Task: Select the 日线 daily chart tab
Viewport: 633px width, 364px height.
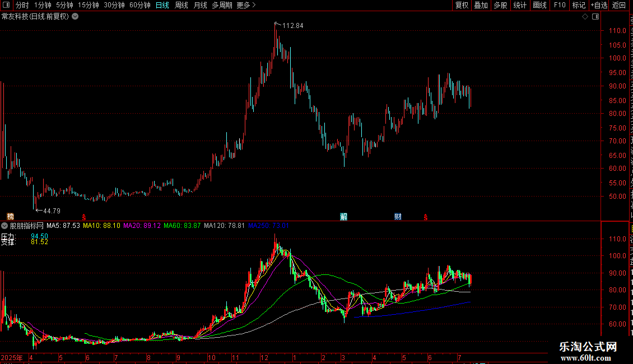Action: pos(162,5)
